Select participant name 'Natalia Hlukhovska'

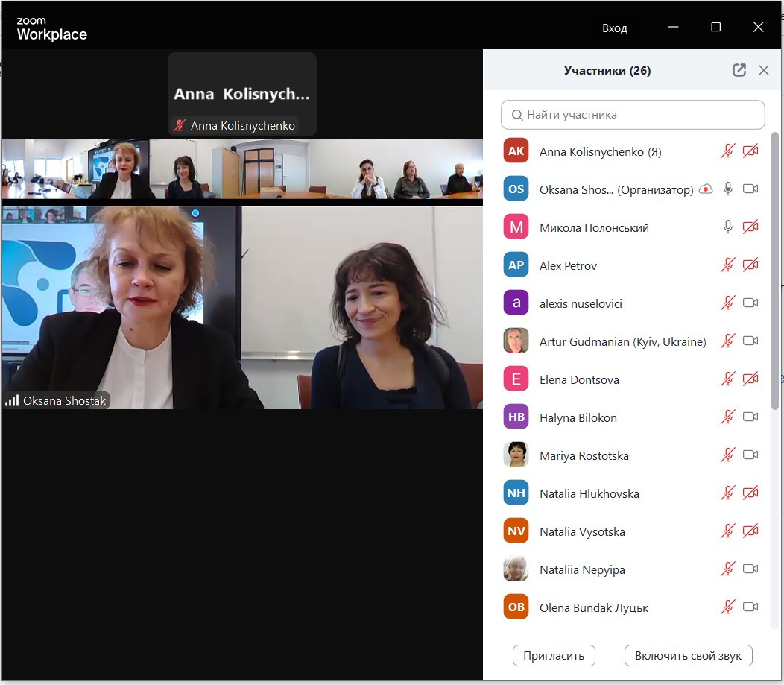pyautogui.click(x=589, y=494)
